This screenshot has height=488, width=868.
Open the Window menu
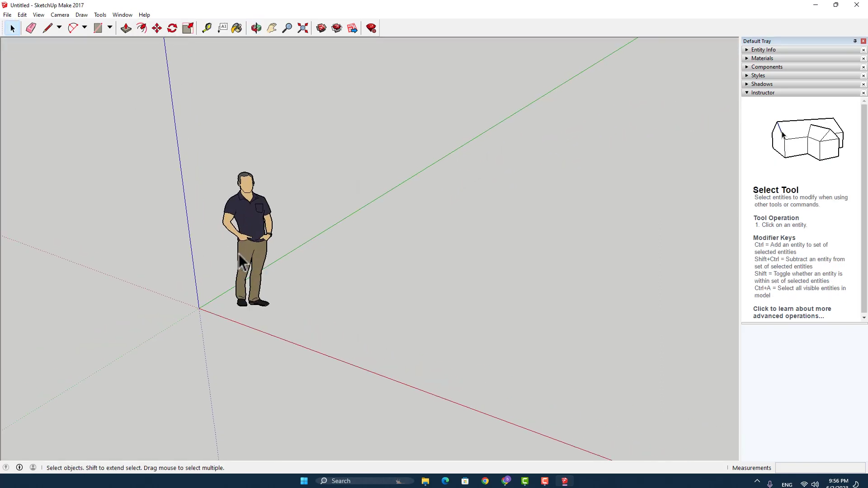122,15
